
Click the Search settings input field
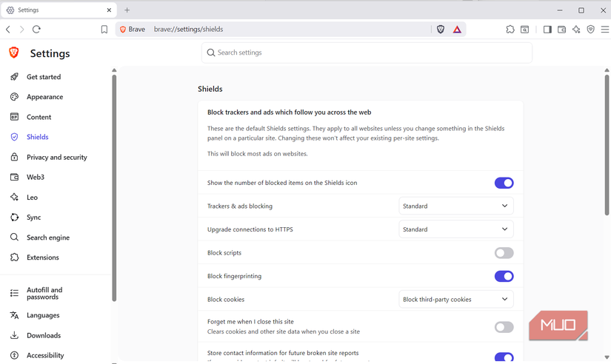coord(367,53)
